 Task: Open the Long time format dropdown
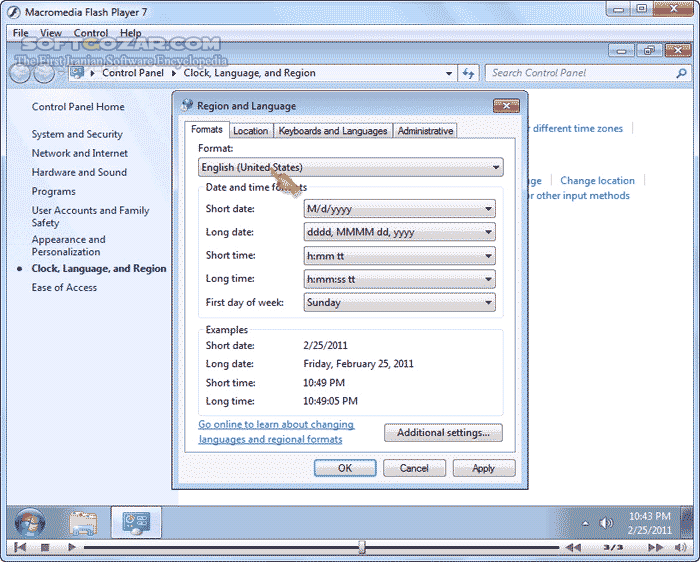pyautogui.click(x=399, y=279)
